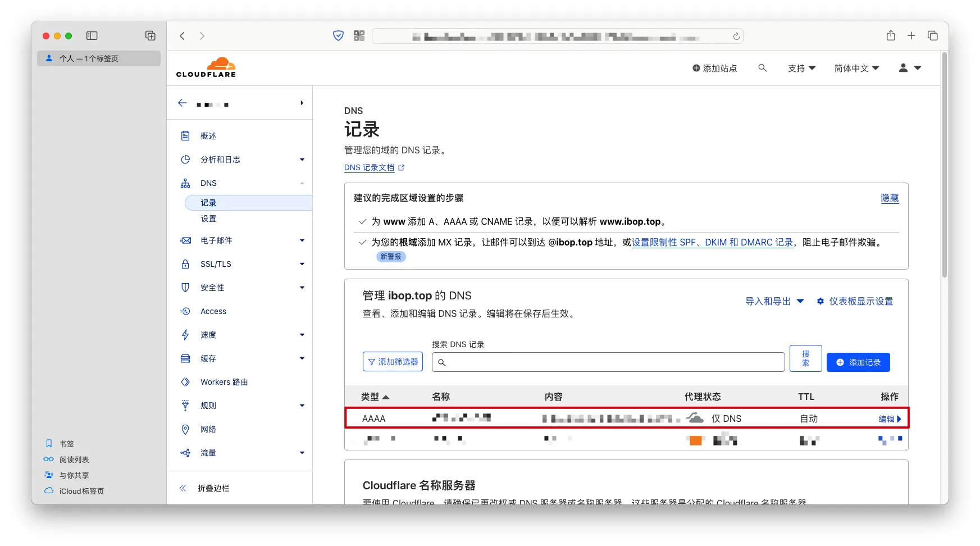Open the 网络 menu item
Screen dimensions: 980x546
[208, 429]
